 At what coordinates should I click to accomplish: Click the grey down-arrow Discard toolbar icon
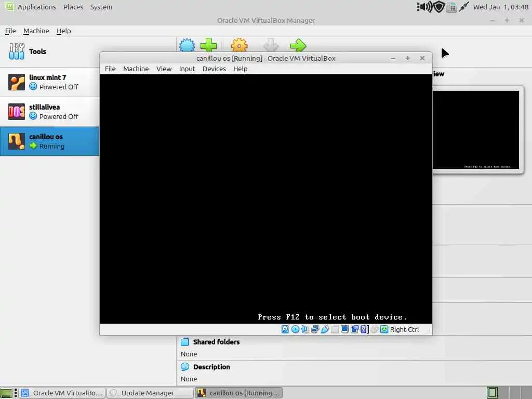(271, 45)
